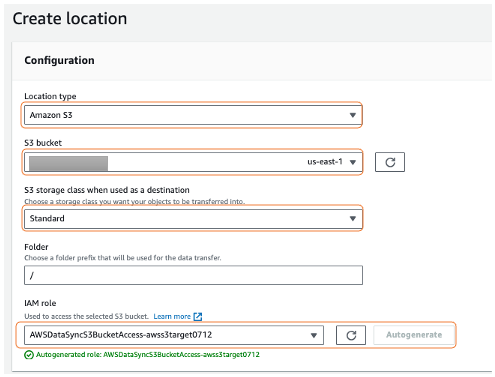Click the Location type label
495x377 pixels.
pos(50,96)
